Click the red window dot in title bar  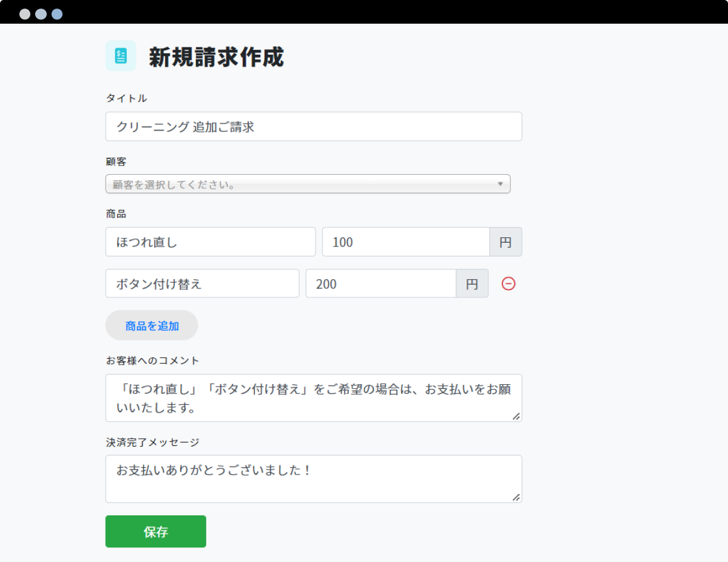(25, 14)
